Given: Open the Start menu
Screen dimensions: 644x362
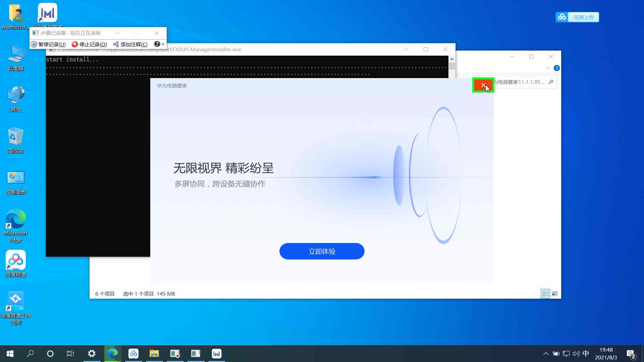Looking at the screenshot, I should click(x=10, y=353).
